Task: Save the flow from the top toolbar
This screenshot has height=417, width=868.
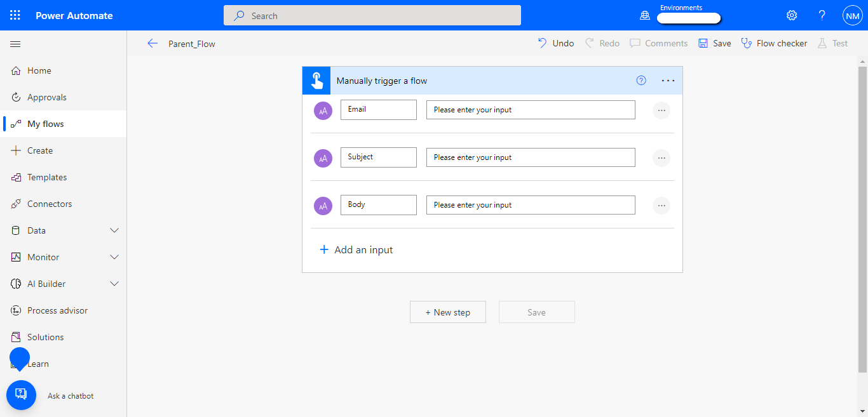Action: coord(715,43)
